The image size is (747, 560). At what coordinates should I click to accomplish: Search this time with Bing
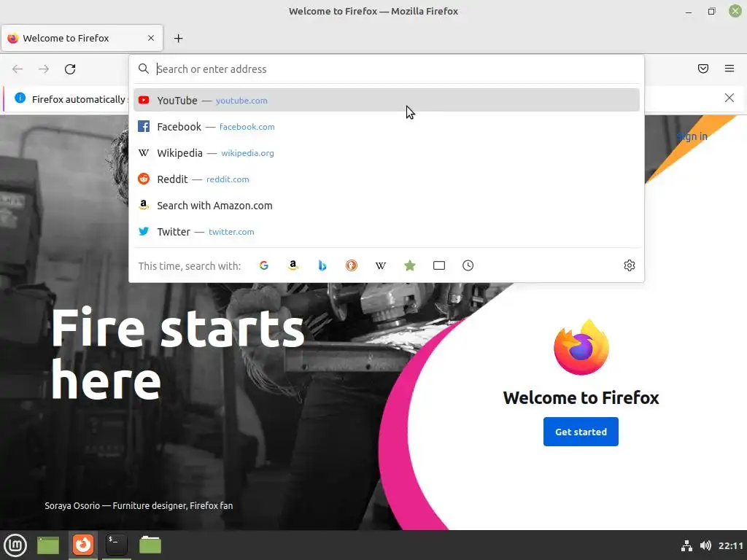coord(322,265)
